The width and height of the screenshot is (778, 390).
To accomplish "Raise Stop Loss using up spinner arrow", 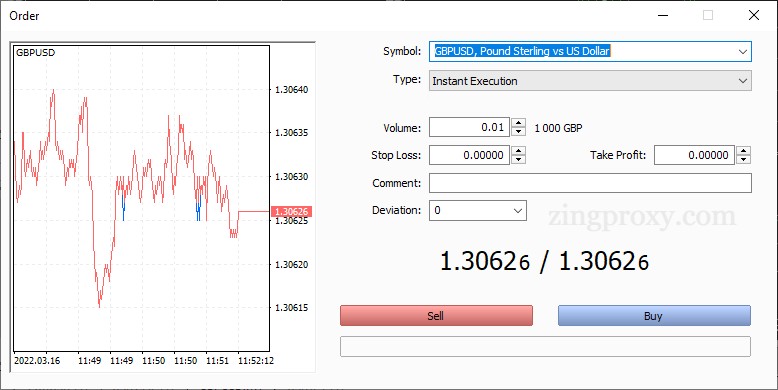I will 518,151.
